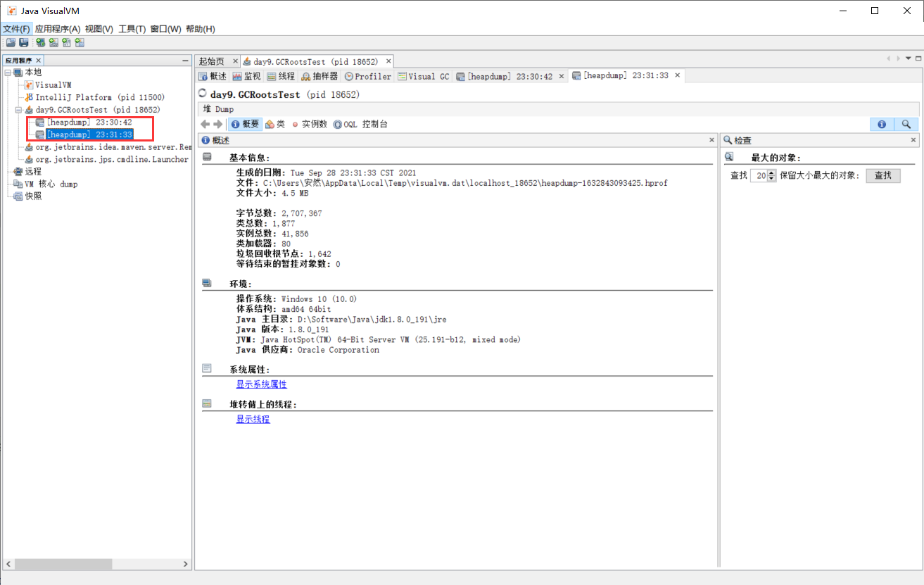The width and height of the screenshot is (924, 585).
Task: Collapse the 本地 tree node
Action: [8, 73]
